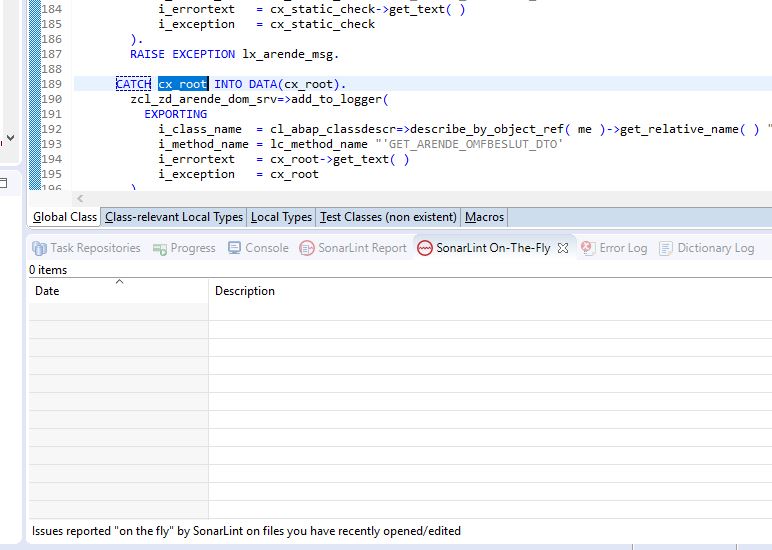Screen dimensions: 772x550
Task: Click the Progress view icon
Action: point(160,248)
